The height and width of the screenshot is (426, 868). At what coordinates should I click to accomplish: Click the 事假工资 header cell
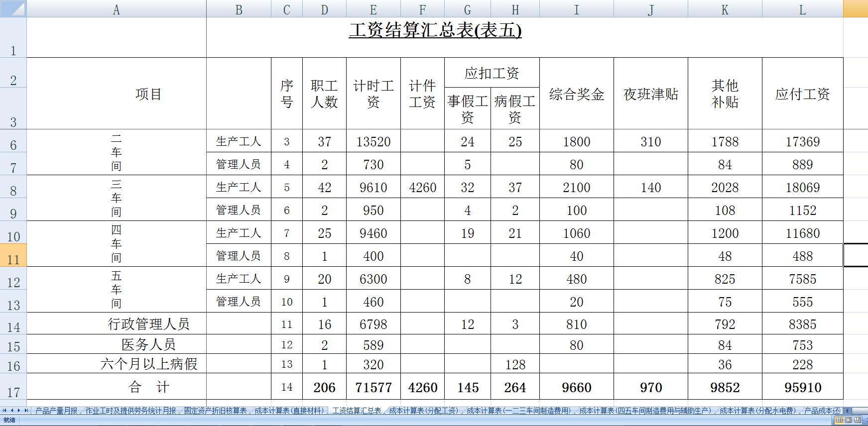tap(468, 108)
